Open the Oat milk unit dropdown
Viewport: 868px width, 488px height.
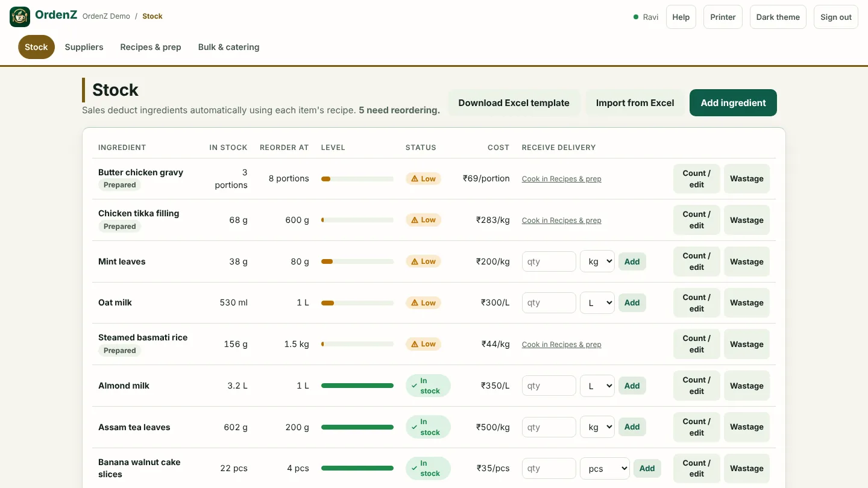click(x=597, y=303)
